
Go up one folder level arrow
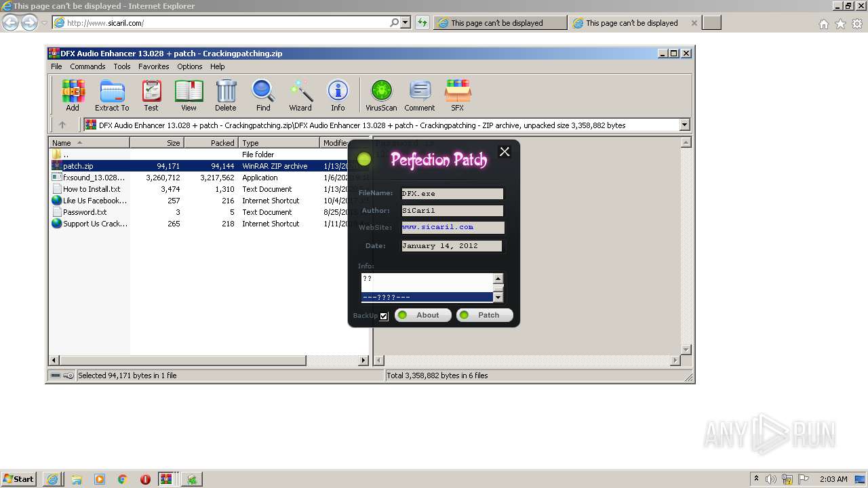62,125
